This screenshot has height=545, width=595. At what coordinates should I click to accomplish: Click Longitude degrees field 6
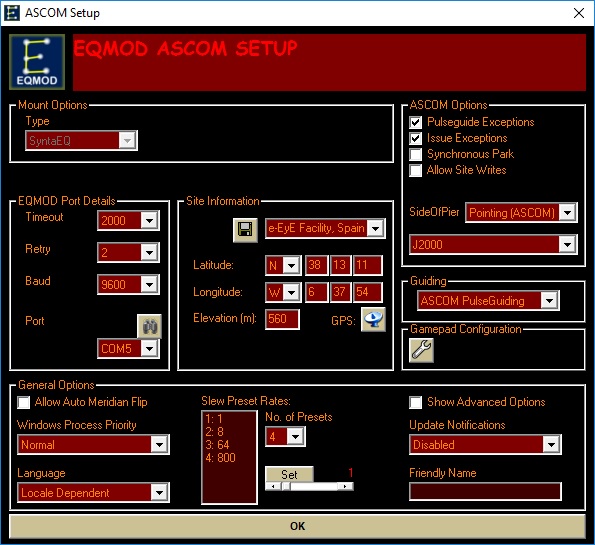pyautogui.click(x=316, y=292)
